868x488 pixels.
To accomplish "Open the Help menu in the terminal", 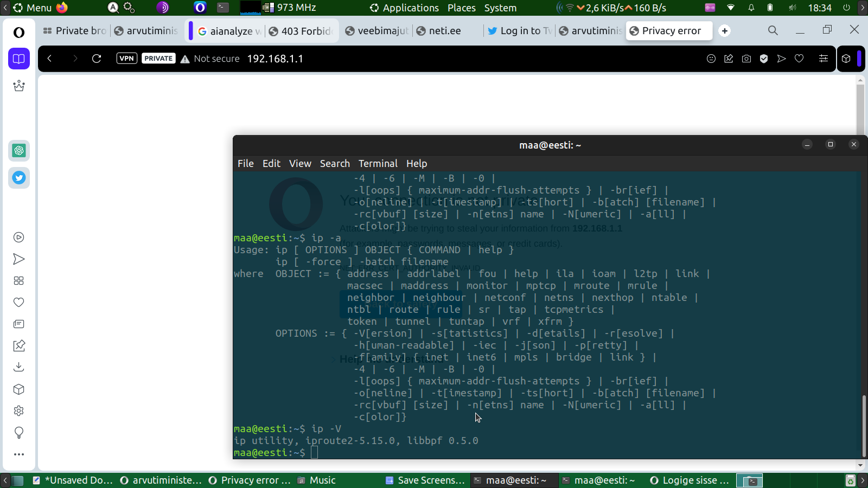I will (x=417, y=163).
